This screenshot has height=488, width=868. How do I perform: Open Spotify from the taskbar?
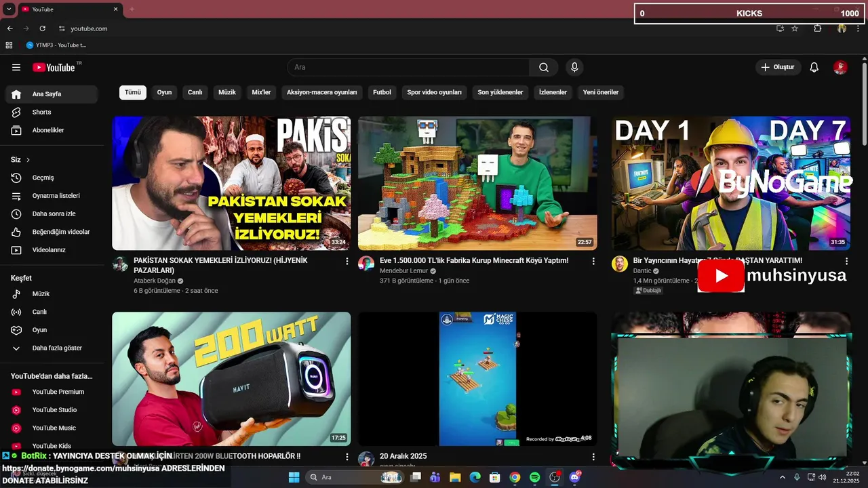[x=534, y=477]
